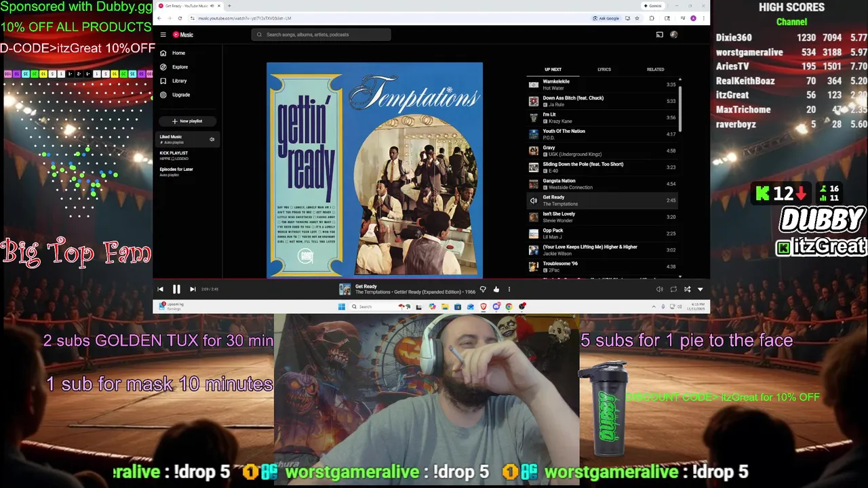Click the player bar volume icon
This screenshot has width=868, height=488.
point(659,289)
